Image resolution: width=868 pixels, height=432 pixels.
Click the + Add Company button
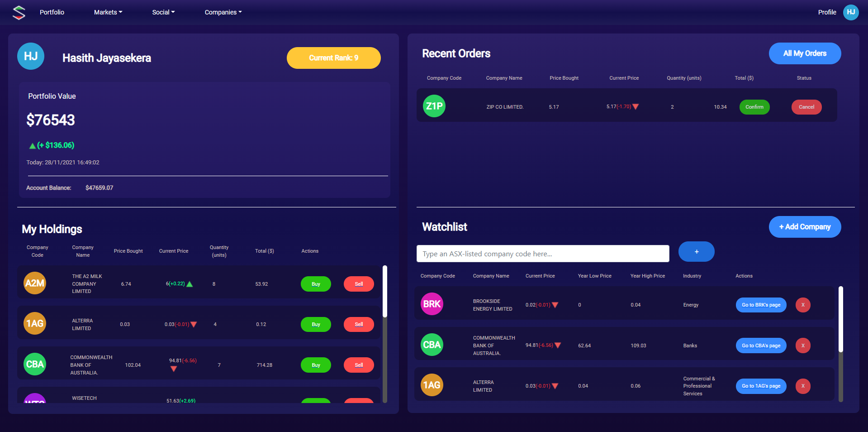click(x=805, y=227)
